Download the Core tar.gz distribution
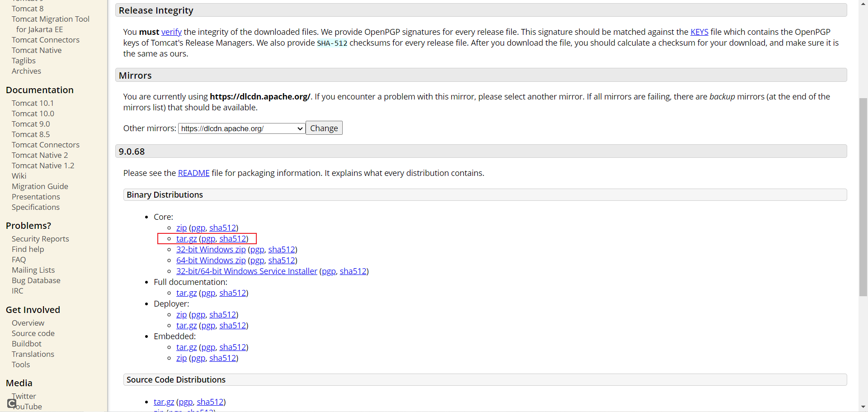Screen dimensions: 868x412 click(x=186, y=238)
